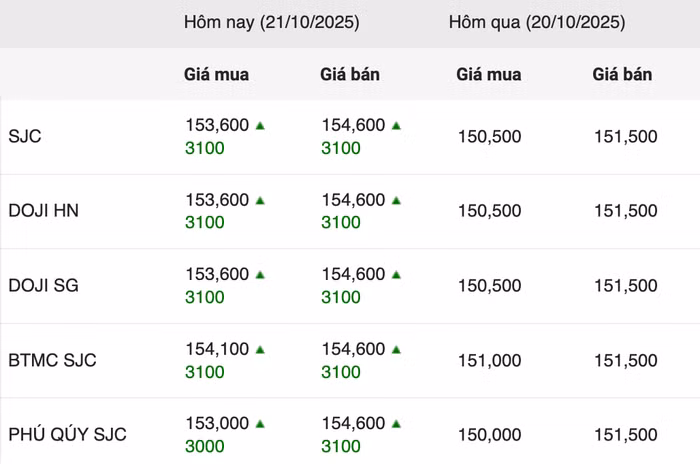Open the BTMC SJC row label

coord(52,360)
